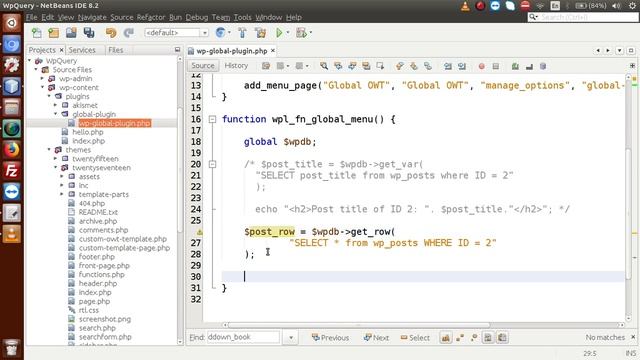Click the New File toolbar icon
The image size is (640, 360).
click(x=37, y=33)
